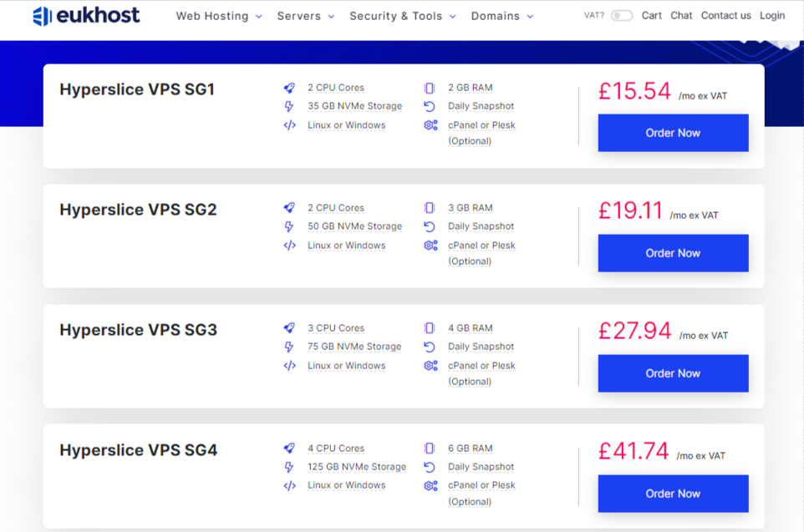Click the cPanel gears icon in the SG3 plan

coord(430,366)
